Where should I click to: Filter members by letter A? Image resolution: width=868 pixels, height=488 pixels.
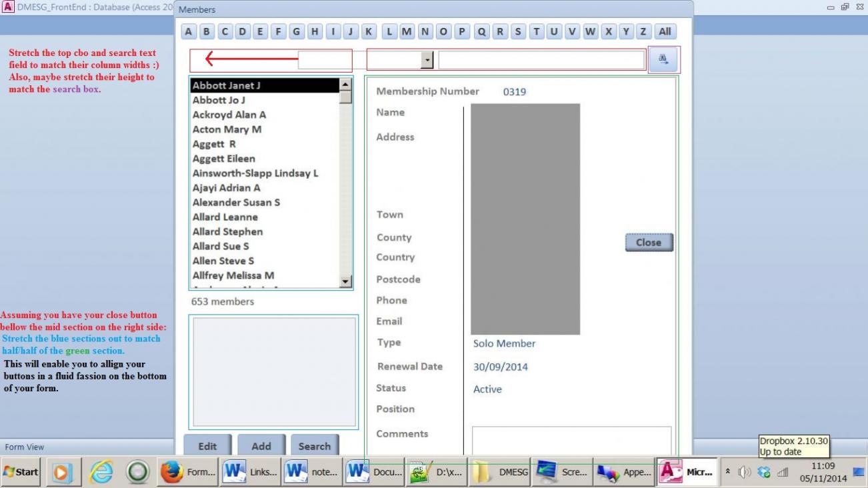(x=189, y=31)
